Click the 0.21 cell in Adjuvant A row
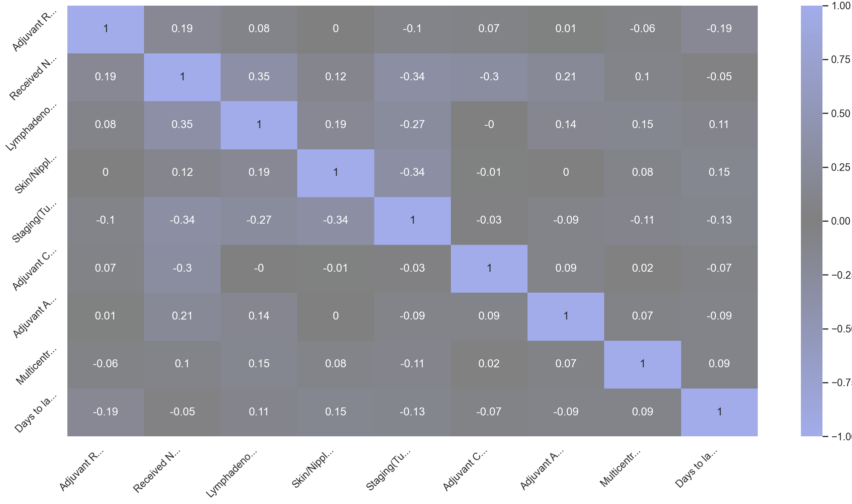852x504 pixels. [x=182, y=316]
